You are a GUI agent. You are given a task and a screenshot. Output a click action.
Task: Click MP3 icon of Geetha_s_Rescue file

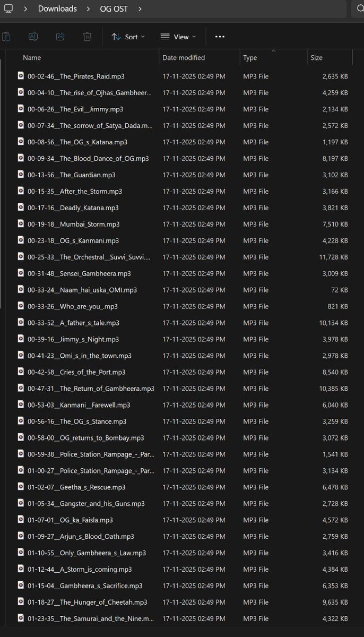tap(21, 487)
